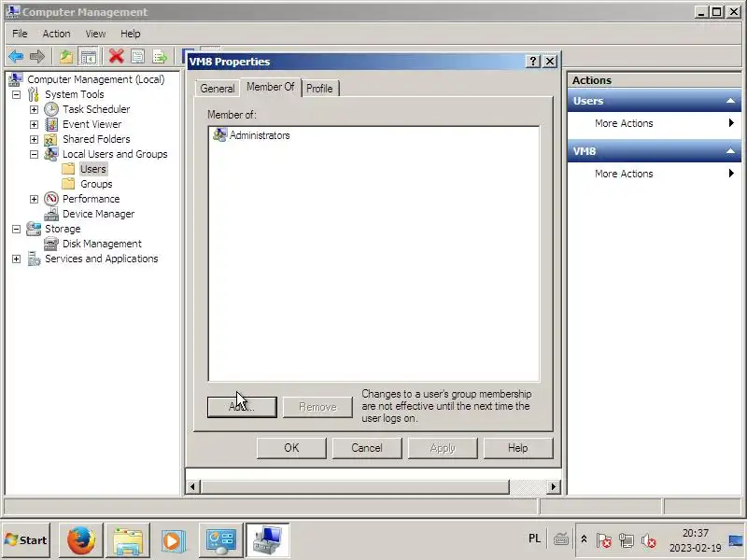
Task: Click Cancel in VM8 Properties
Action: [x=367, y=448]
